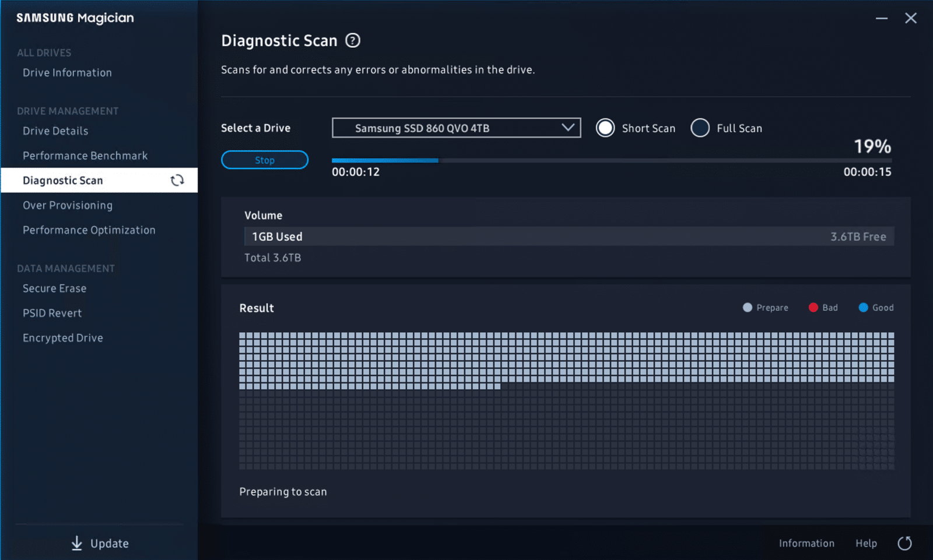The image size is (933, 560).
Task: Click the Total 3.6TB text
Action: [x=272, y=258]
